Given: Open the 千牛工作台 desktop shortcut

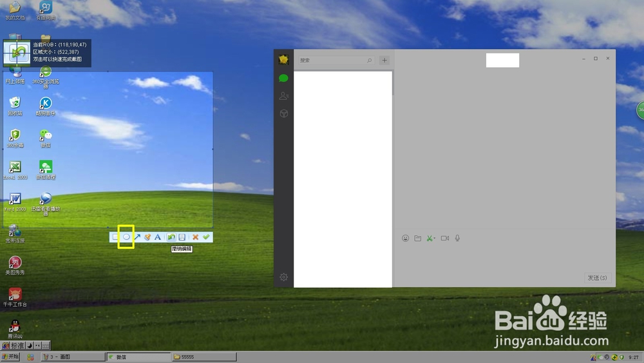Looking at the screenshot, I should pos(15,297).
